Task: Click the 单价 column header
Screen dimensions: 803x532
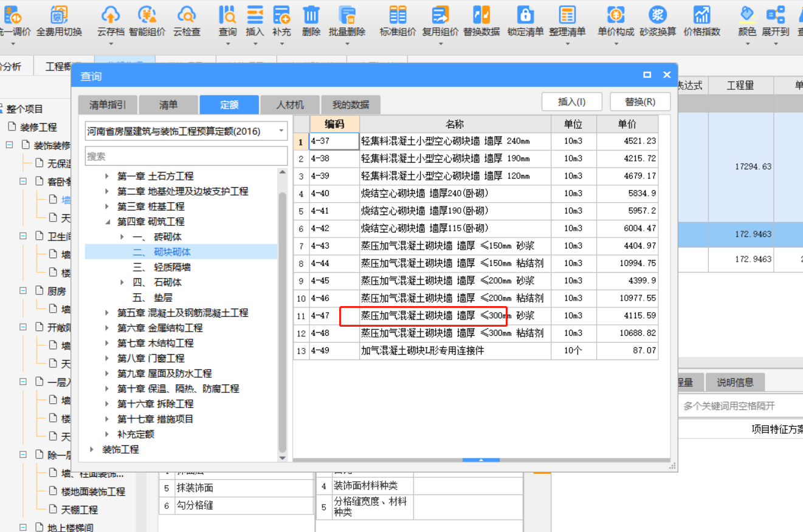Action: click(627, 124)
